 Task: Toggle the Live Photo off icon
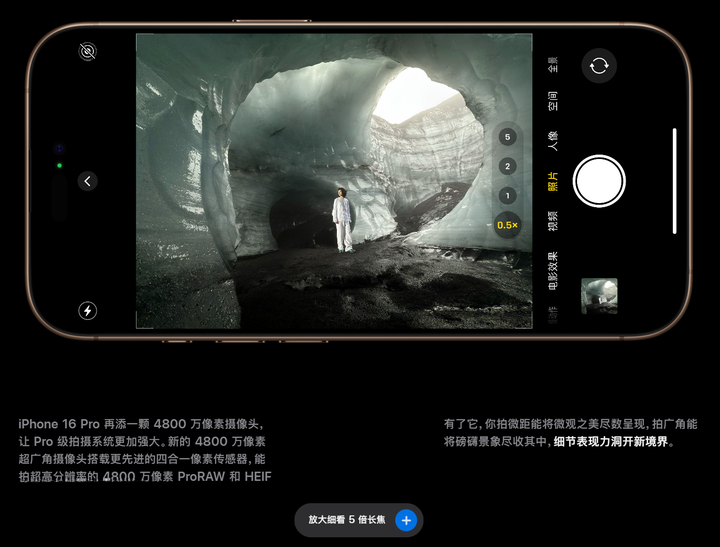tap(88, 51)
